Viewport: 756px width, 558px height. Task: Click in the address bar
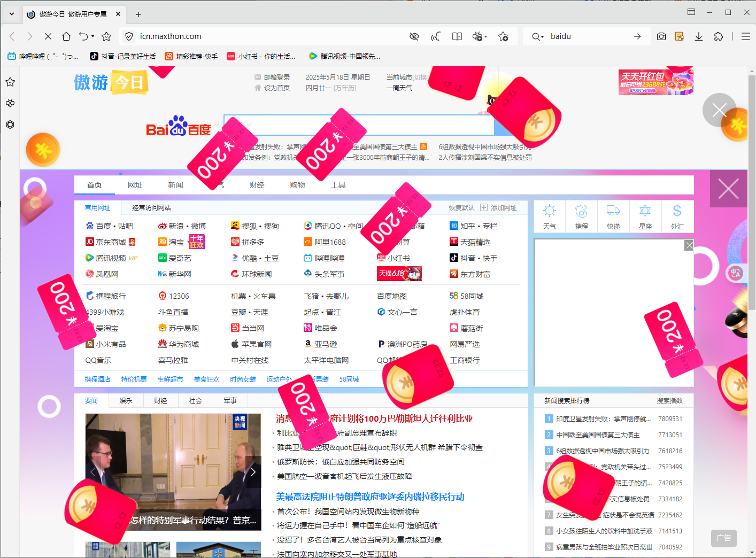click(x=267, y=36)
